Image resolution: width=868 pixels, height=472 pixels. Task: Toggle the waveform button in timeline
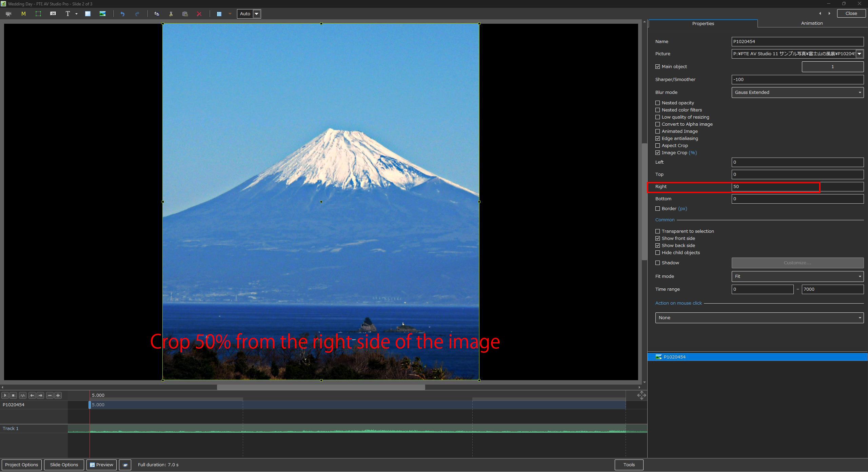click(x=23, y=395)
